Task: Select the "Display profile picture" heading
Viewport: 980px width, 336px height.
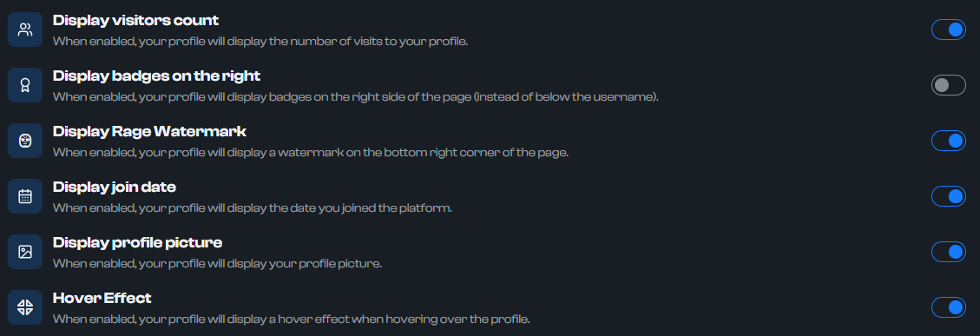Action: pos(137,243)
